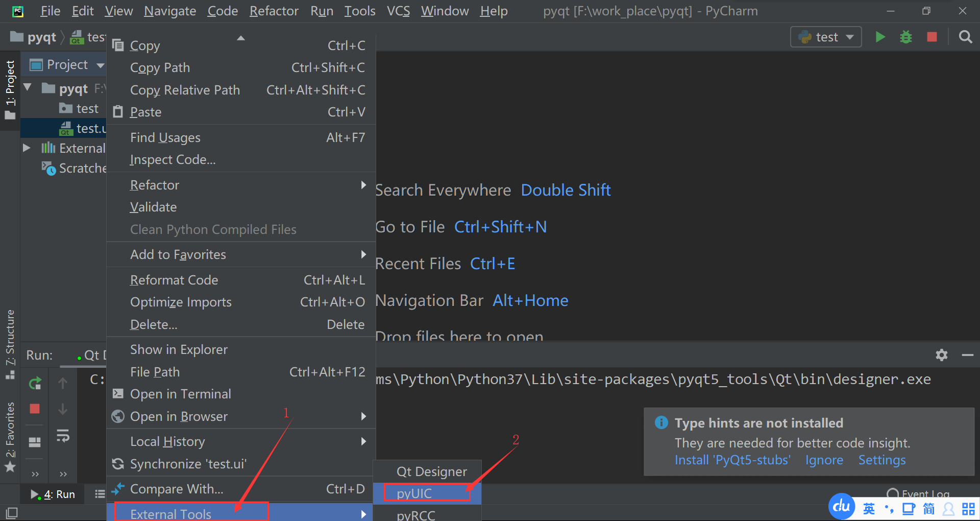This screenshot has width=980, height=521.
Task: Open the test run configuration dropdown
Action: point(825,37)
